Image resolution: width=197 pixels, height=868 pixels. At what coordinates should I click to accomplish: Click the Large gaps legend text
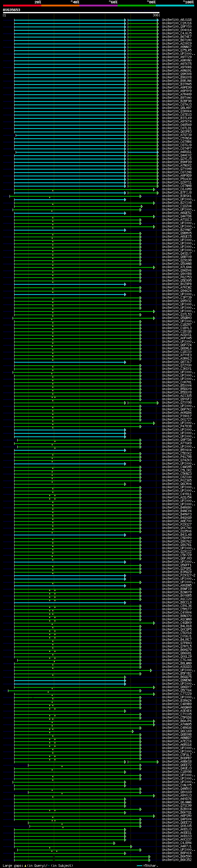pos(38,865)
